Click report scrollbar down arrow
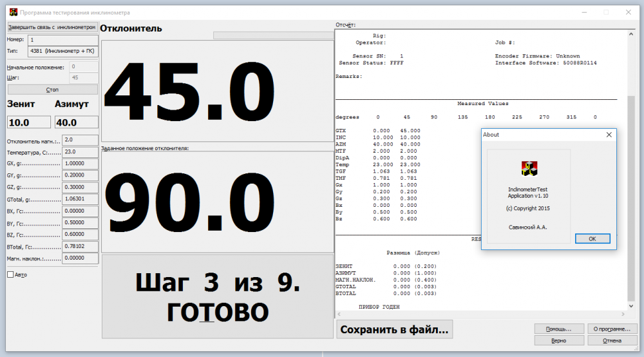Viewport: 644px width, 357px height. (x=631, y=306)
